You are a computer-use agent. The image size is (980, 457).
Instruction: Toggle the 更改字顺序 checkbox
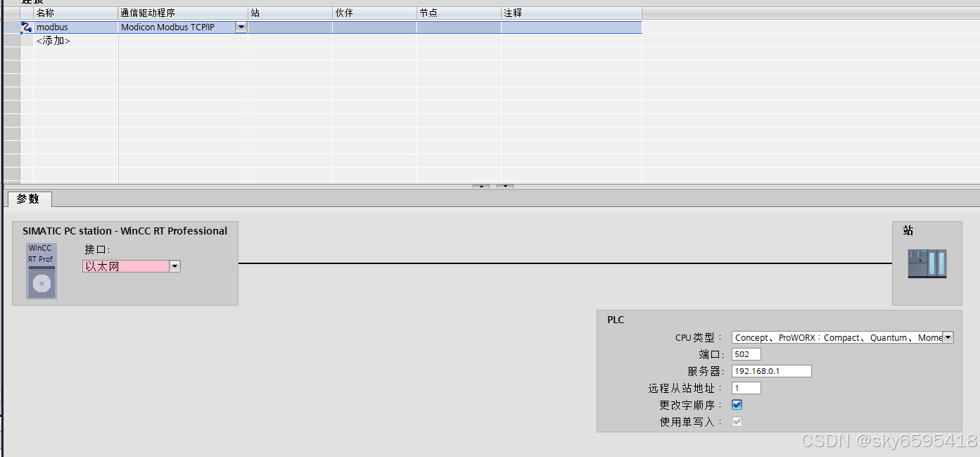(x=737, y=405)
